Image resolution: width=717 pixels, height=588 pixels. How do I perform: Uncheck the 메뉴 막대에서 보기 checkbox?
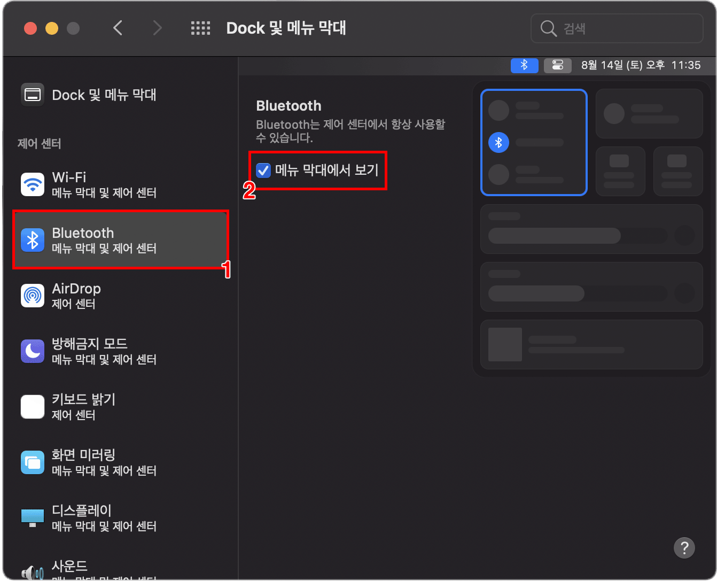pyautogui.click(x=263, y=171)
